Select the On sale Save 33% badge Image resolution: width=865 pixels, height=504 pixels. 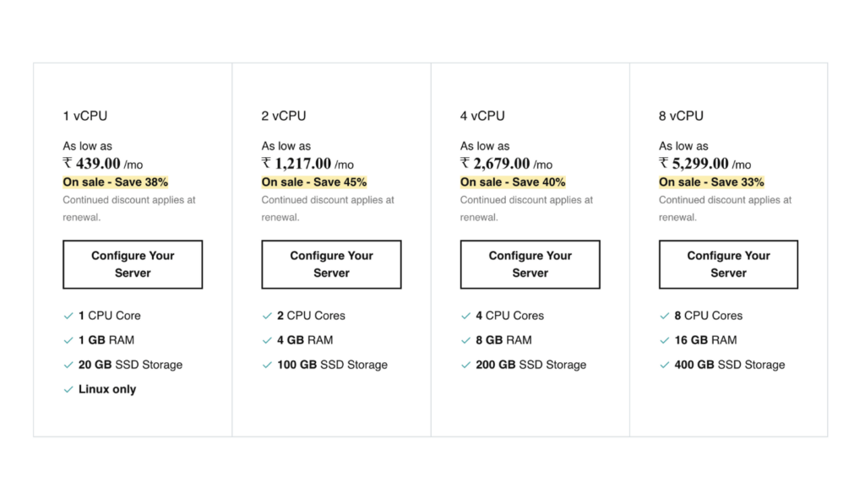coord(710,182)
